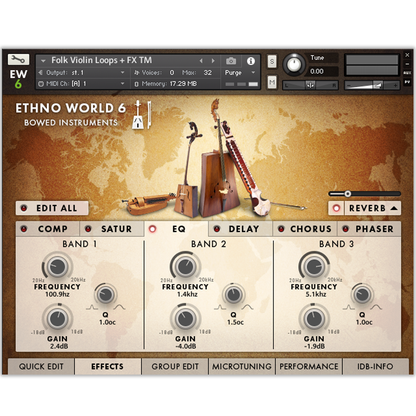Click Band 2 gain value -4.0dB
The height and width of the screenshot is (416, 416).
click(x=185, y=346)
